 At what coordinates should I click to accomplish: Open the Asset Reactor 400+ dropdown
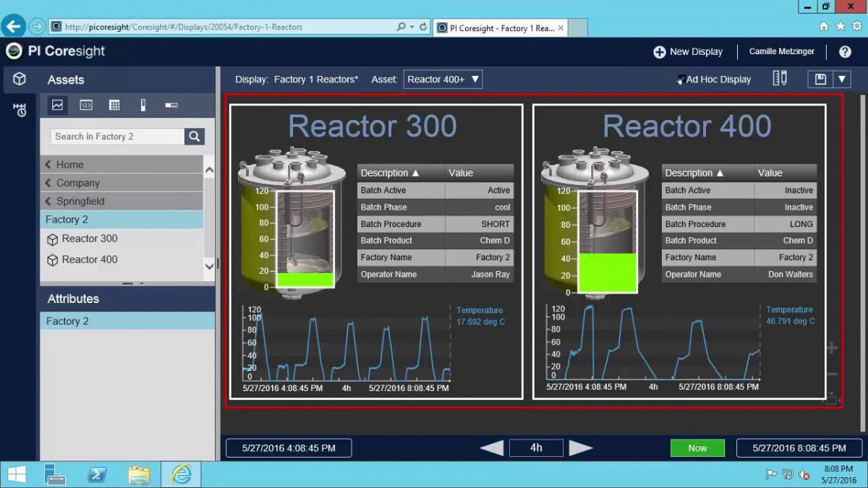[x=443, y=80]
